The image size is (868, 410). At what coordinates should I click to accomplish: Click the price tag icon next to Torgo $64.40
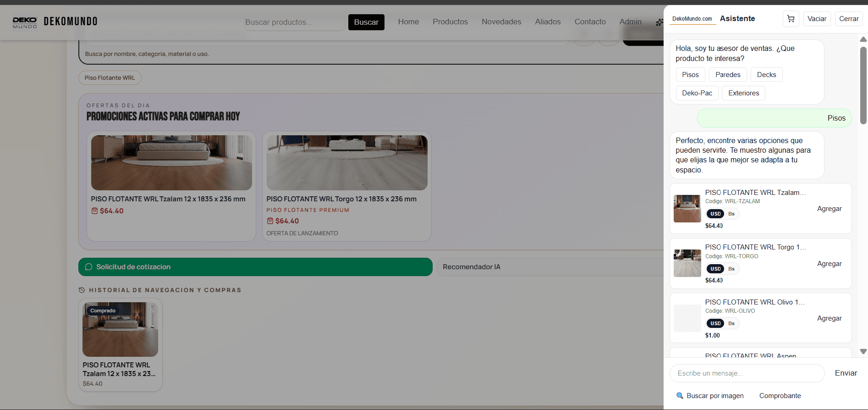270,221
